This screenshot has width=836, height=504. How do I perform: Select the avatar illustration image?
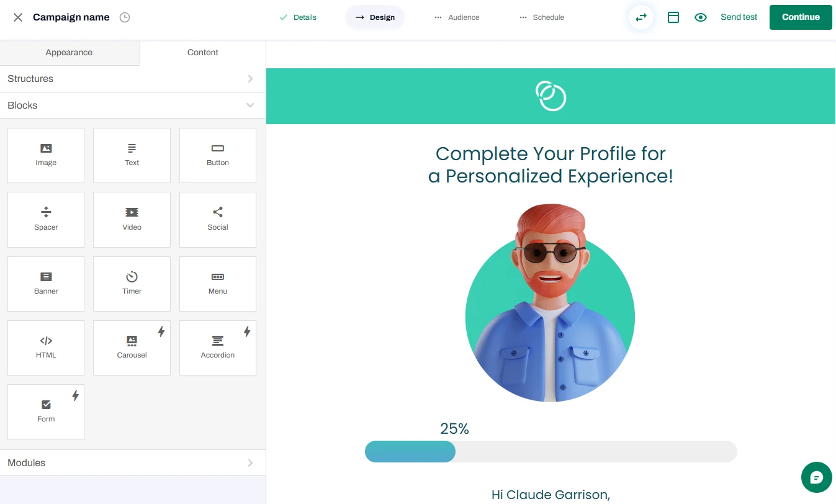tap(550, 302)
